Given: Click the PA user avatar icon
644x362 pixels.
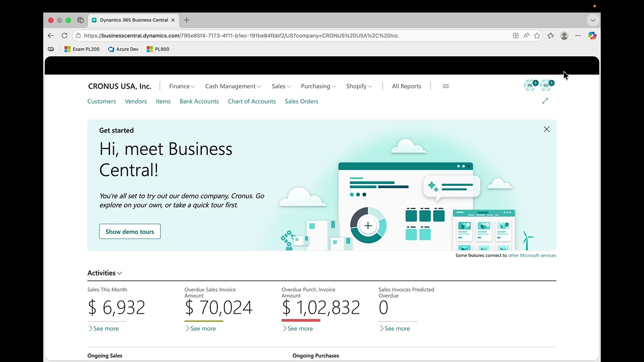Looking at the screenshot, I should (x=531, y=85).
